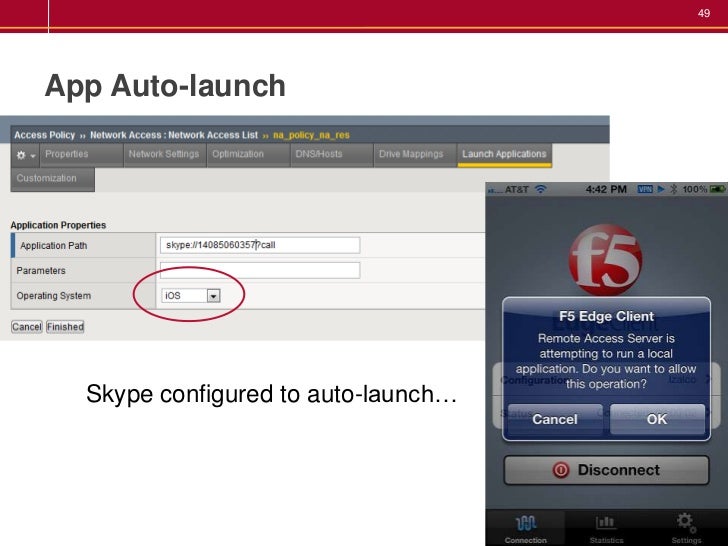Viewport: 728px width, 546px height.
Task: Click the Operating System label
Action: pyautogui.click(x=53, y=296)
